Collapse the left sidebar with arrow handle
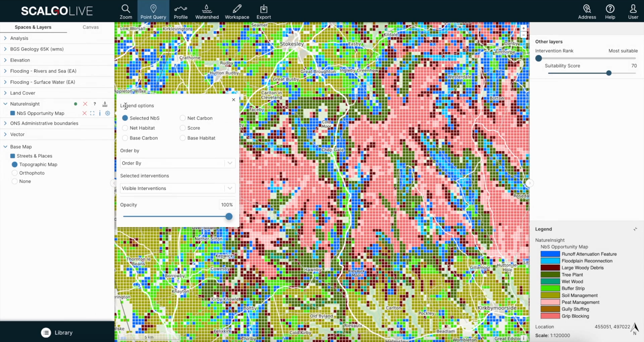Screen dimensions: 644x342 coord(113,183)
